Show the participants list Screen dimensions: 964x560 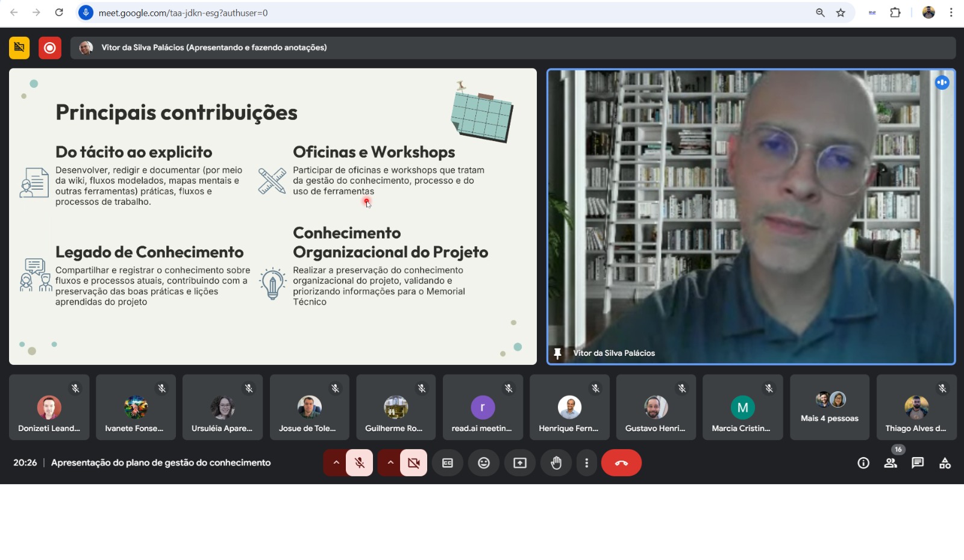[x=890, y=463]
